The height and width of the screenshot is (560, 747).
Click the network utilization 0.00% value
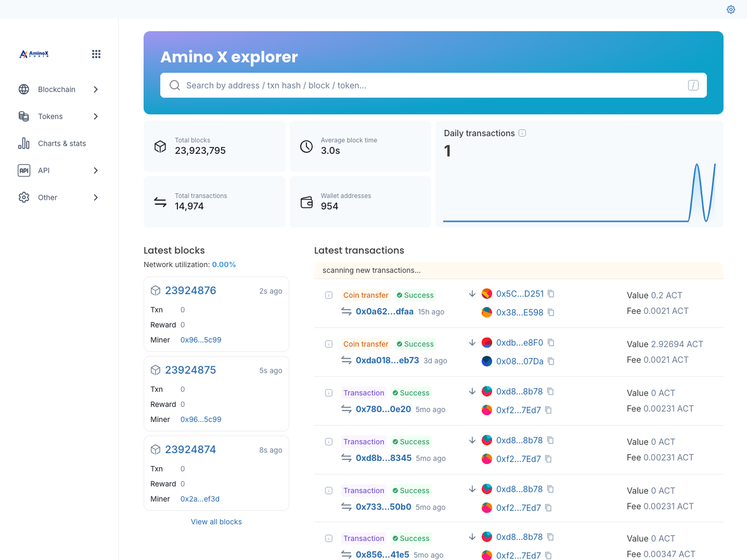pyautogui.click(x=224, y=264)
